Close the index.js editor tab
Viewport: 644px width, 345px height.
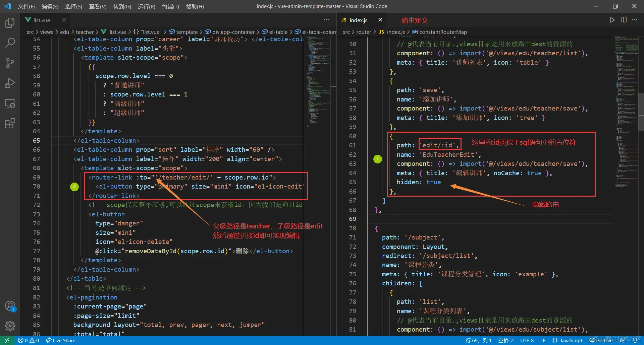380,20
